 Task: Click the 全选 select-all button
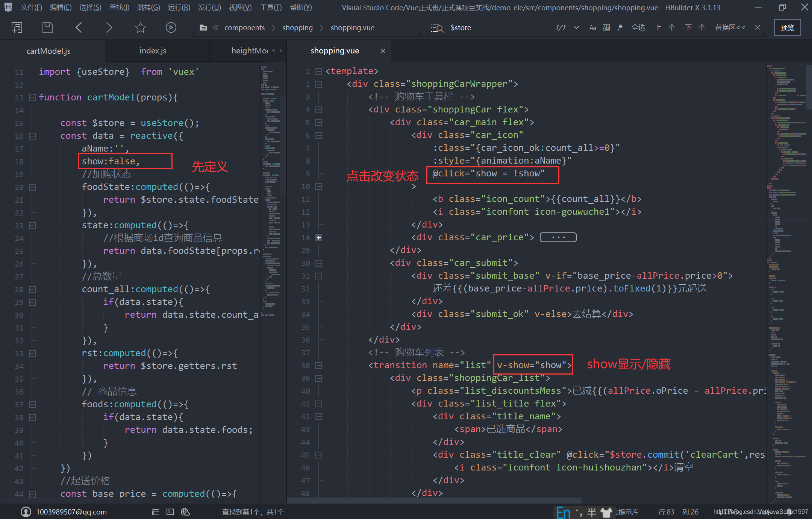coord(638,27)
